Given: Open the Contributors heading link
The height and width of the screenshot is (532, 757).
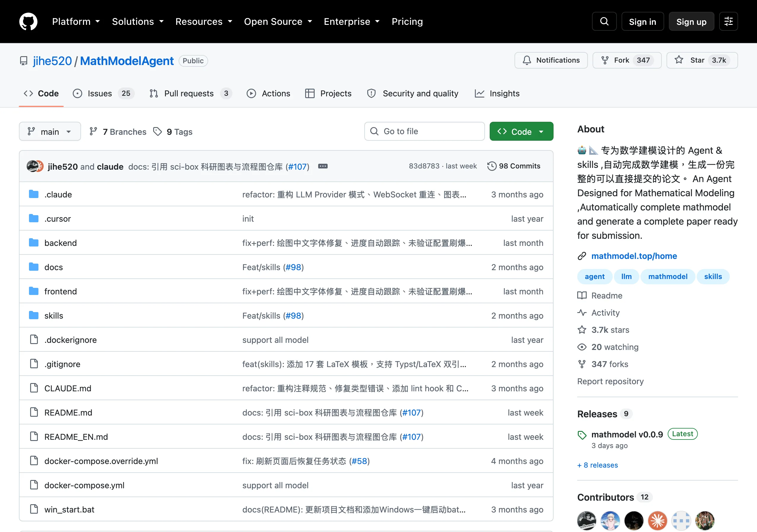Looking at the screenshot, I should pyautogui.click(x=606, y=497).
